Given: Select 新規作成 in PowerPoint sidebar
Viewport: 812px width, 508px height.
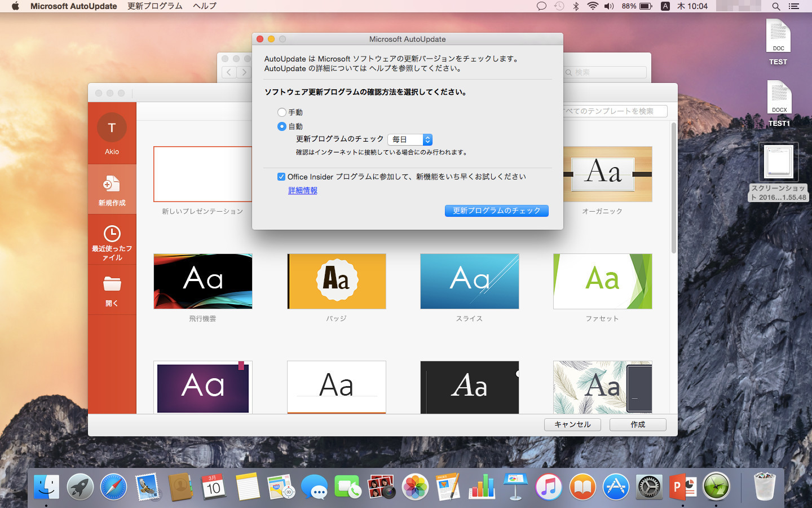Looking at the screenshot, I should (112, 190).
